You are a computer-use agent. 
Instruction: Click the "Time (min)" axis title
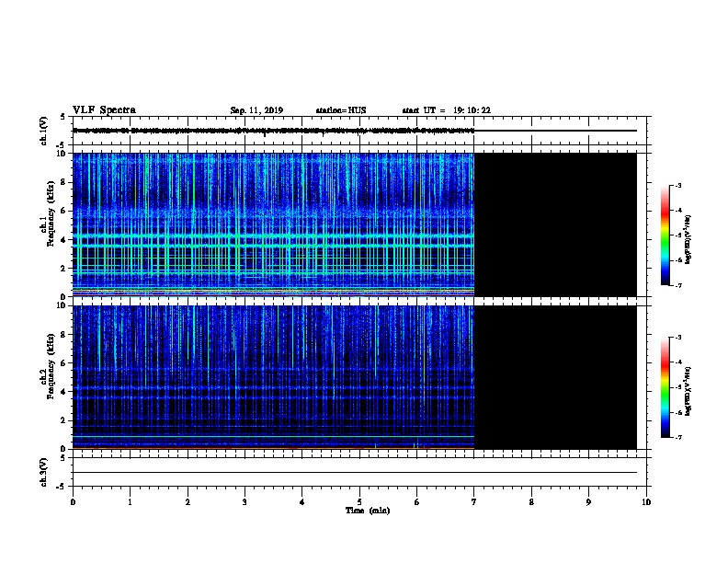[x=368, y=511]
